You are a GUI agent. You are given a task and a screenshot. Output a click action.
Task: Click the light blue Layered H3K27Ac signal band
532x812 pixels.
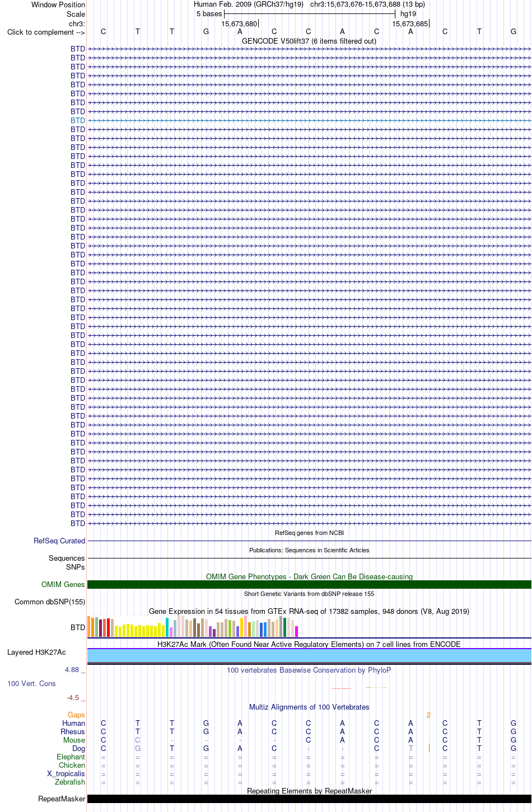[x=309, y=655]
